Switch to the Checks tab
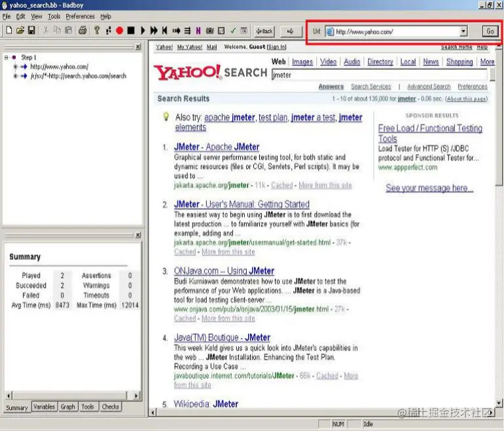 (x=110, y=407)
